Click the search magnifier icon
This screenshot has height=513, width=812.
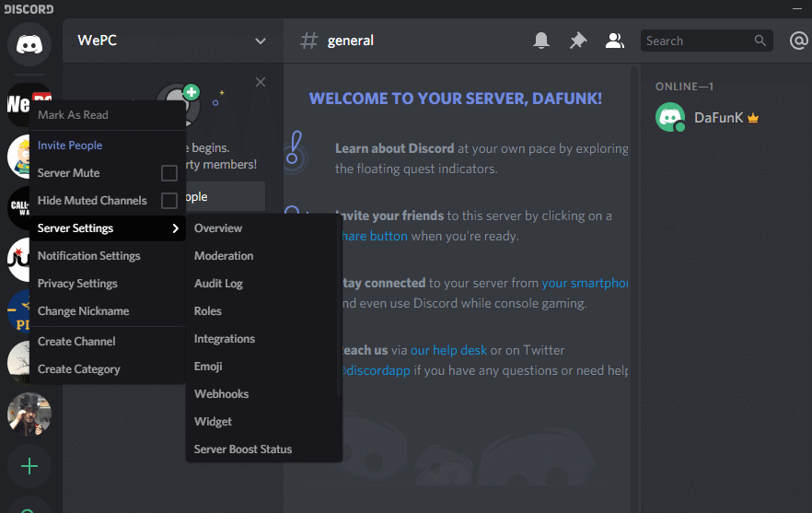click(x=760, y=41)
